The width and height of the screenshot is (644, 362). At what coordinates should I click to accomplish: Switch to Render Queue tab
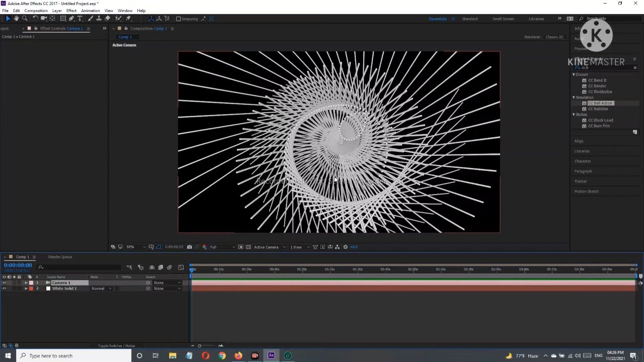tap(60, 257)
